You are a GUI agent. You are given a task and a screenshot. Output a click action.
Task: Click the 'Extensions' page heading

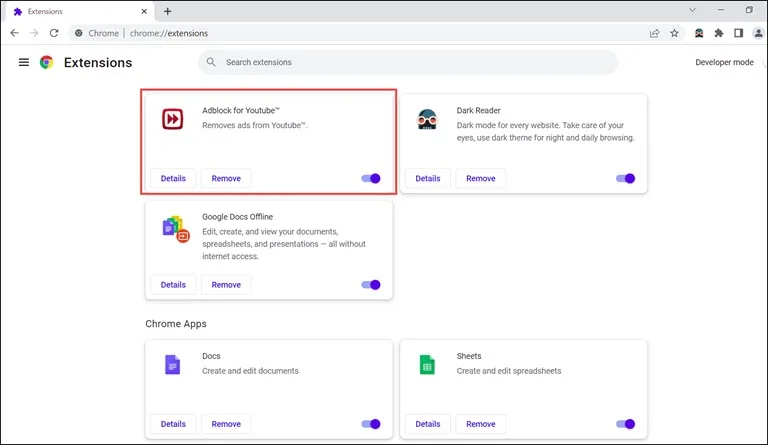pyautogui.click(x=98, y=63)
